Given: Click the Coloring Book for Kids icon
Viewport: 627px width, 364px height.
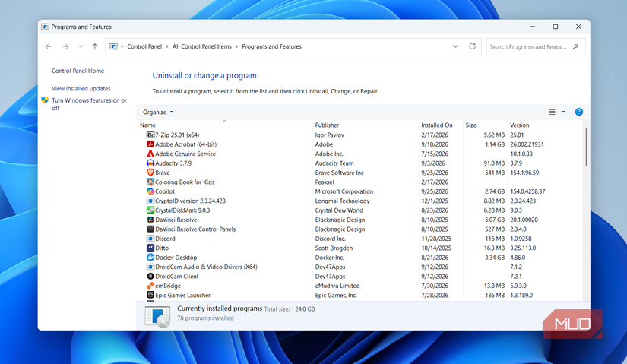Looking at the screenshot, I should coord(150,182).
